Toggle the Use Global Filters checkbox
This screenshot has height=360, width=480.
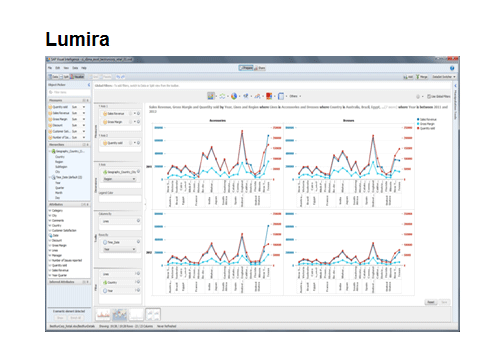[x=429, y=96]
